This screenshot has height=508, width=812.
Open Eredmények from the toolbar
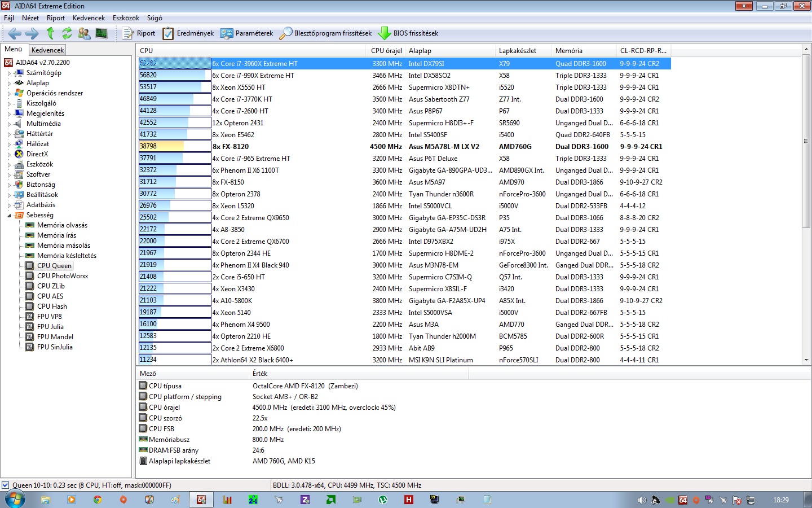(188, 33)
